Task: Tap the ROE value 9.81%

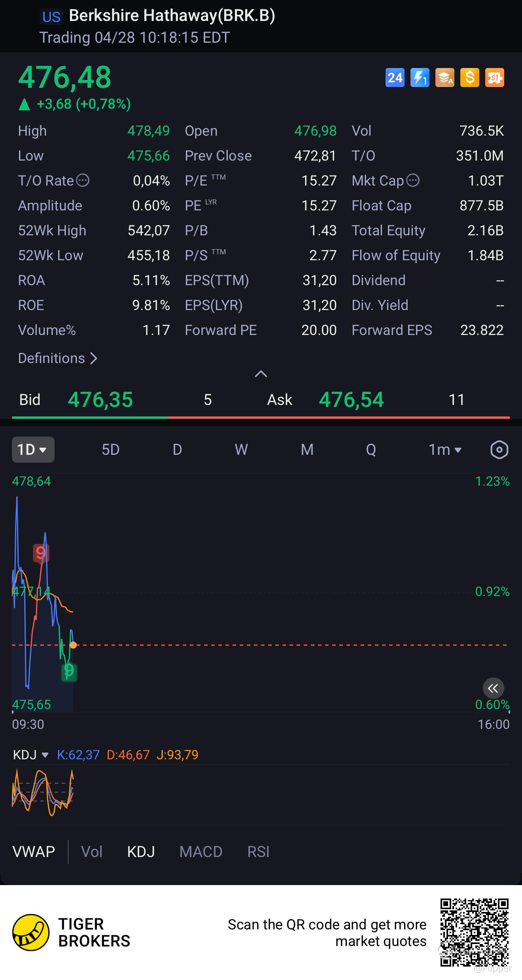Action: [151, 305]
